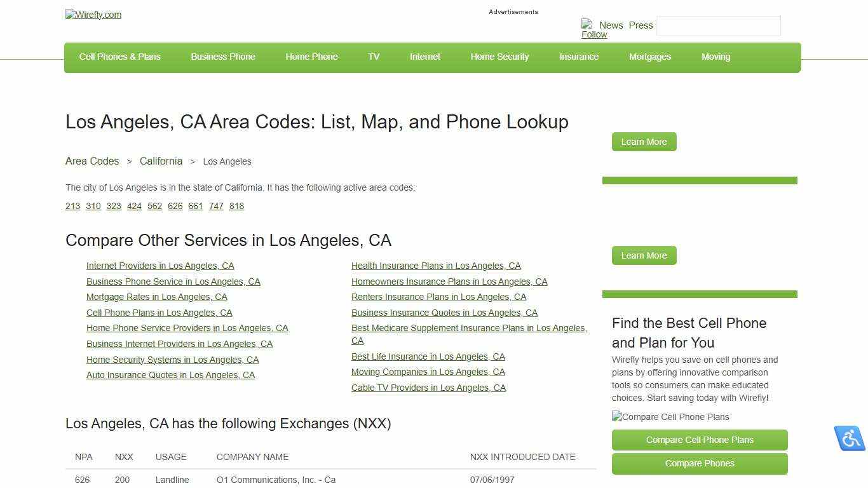Open Internet Providers in Los Angeles, CA

coord(160,266)
